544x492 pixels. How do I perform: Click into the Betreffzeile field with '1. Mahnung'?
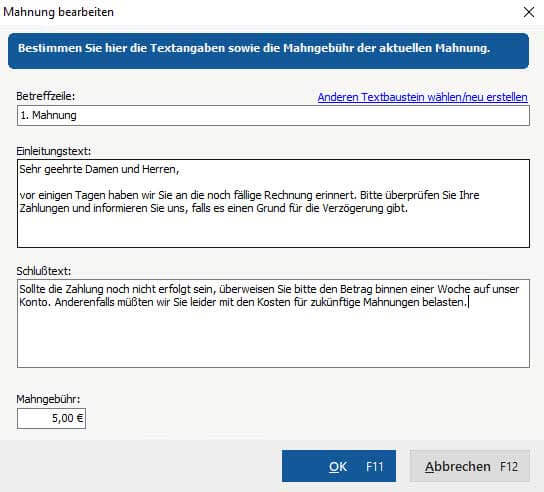coord(273,116)
